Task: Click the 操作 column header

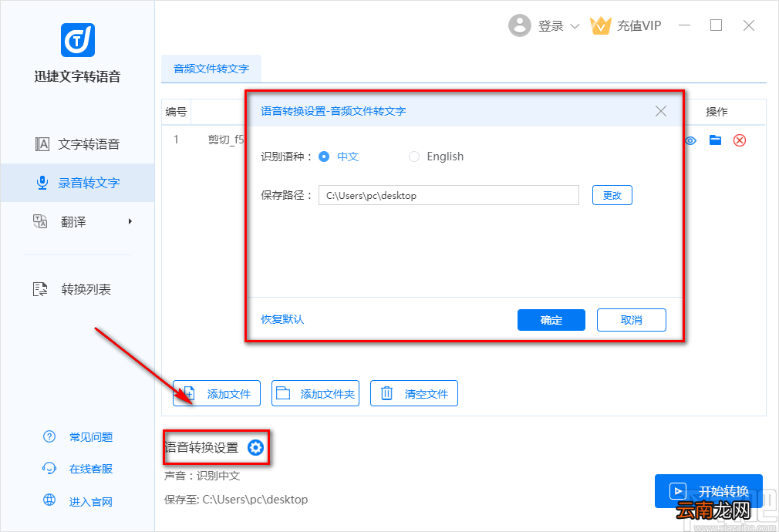Action: tap(717, 112)
